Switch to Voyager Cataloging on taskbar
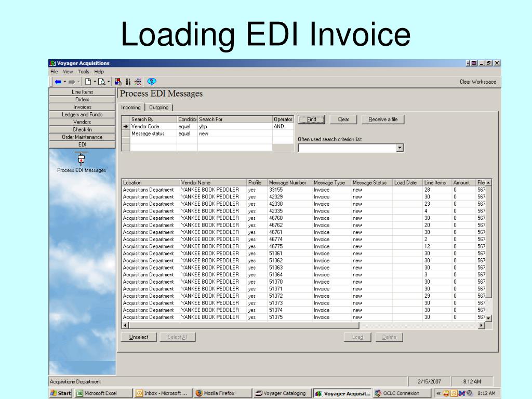 point(282,393)
